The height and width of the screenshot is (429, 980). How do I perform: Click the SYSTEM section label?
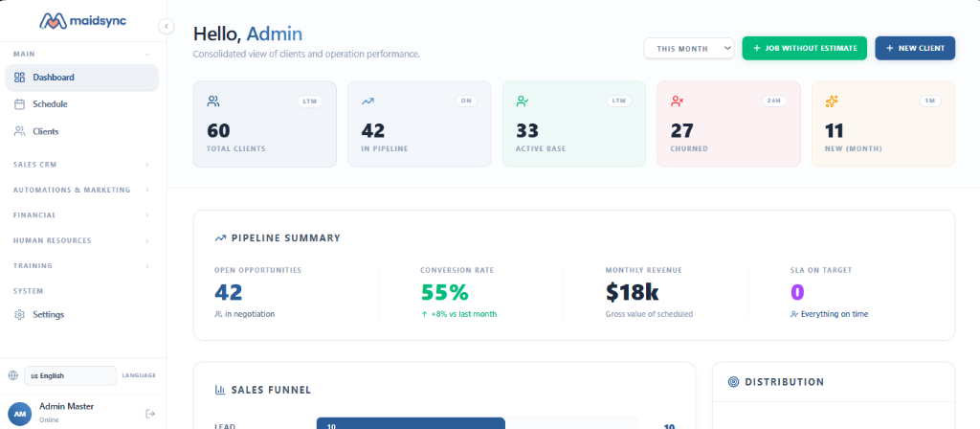pyautogui.click(x=28, y=291)
